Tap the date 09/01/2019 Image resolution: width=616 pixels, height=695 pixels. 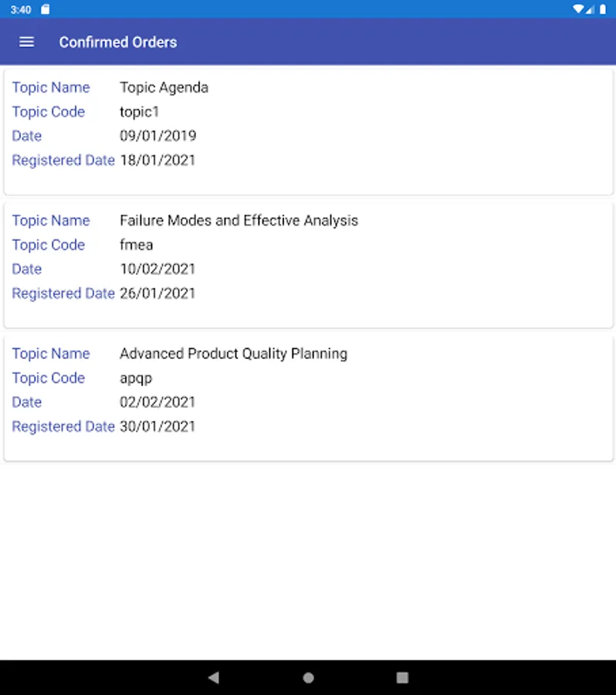[157, 136]
